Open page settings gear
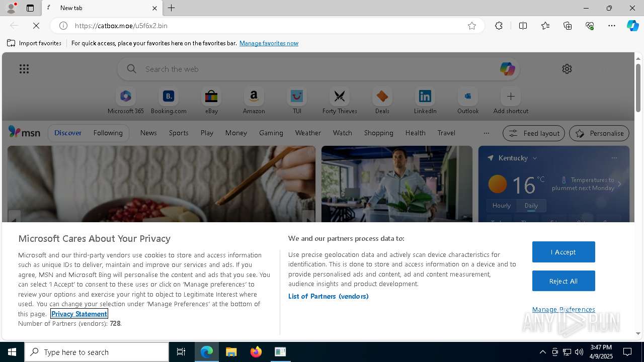Screen dimensions: 644x362 point(567,69)
